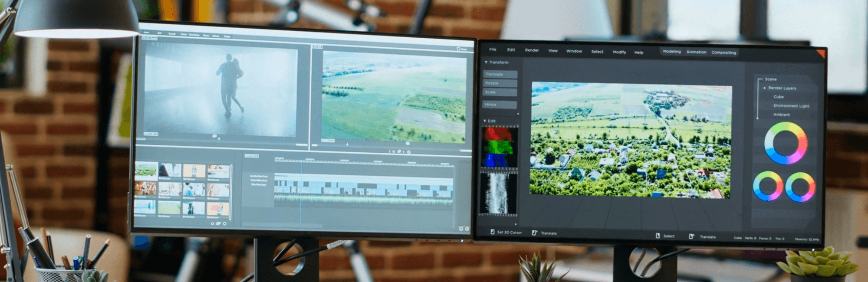Viewport: 868px width, 282px height.
Task: Select Environment Light in the outliner
Action: 791,106
